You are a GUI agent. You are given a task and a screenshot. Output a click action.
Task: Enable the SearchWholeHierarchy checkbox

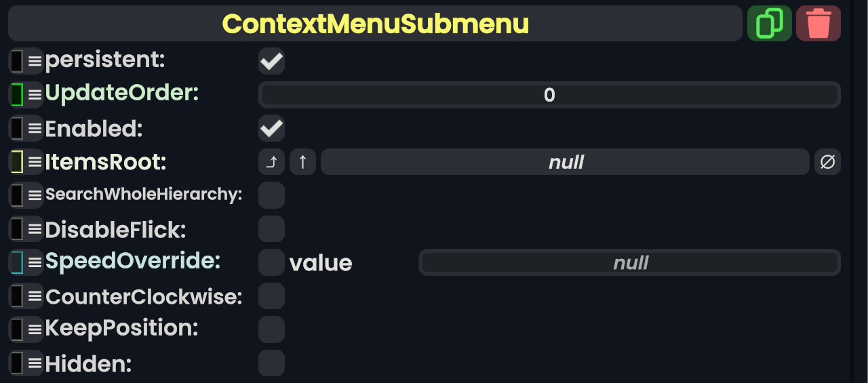pos(271,195)
